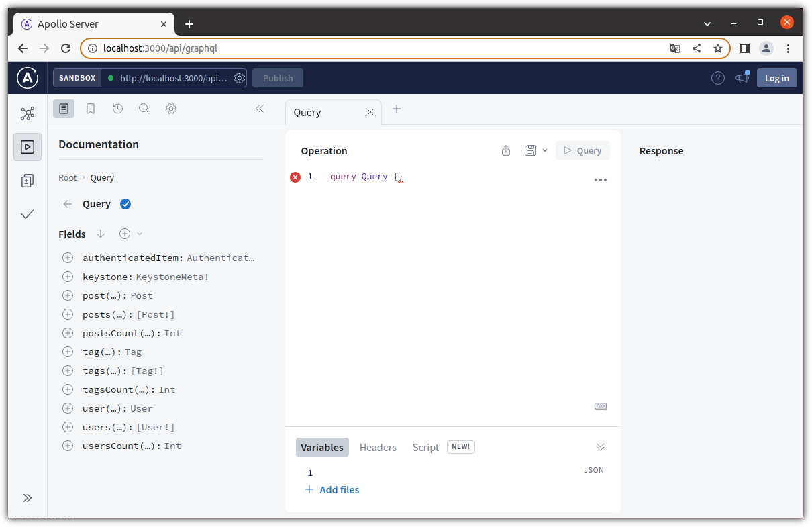
Task: Add the tags(…) field to query
Action: pyautogui.click(x=68, y=371)
